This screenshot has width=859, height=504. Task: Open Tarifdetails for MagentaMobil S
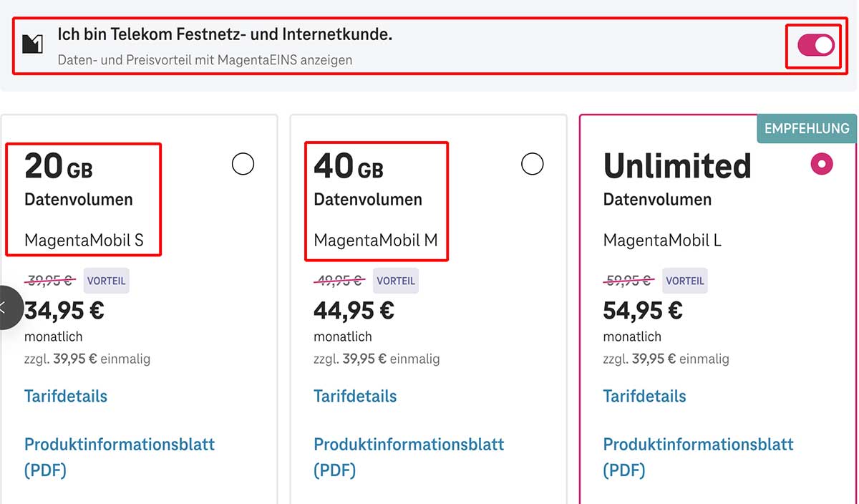[x=65, y=396]
